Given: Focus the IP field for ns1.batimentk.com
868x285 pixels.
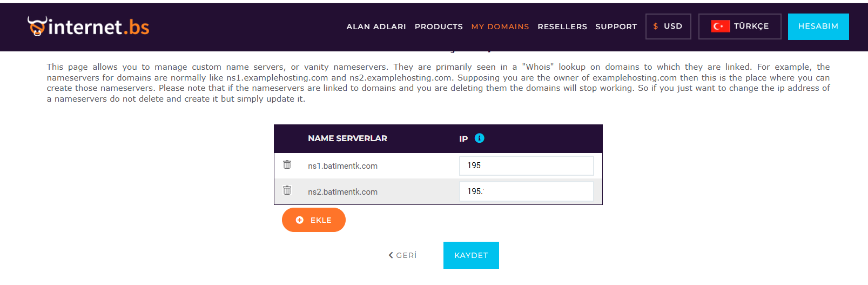Looking at the screenshot, I should pyautogui.click(x=527, y=165).
